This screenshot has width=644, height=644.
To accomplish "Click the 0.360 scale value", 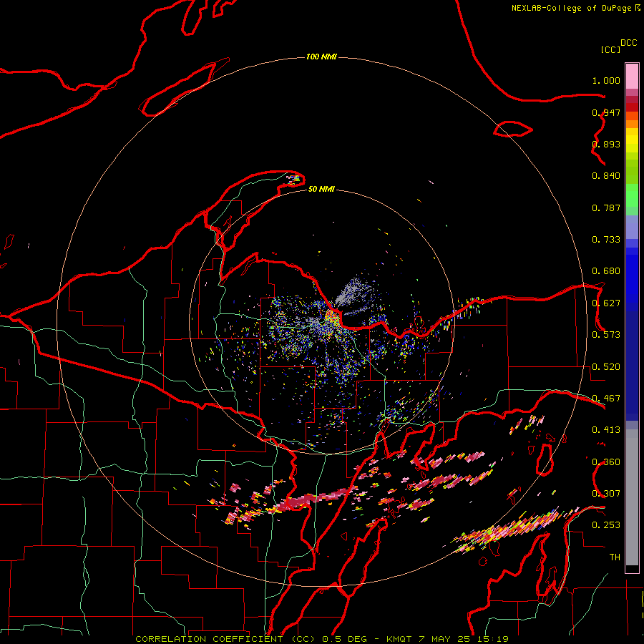I will tap(606, 462).
